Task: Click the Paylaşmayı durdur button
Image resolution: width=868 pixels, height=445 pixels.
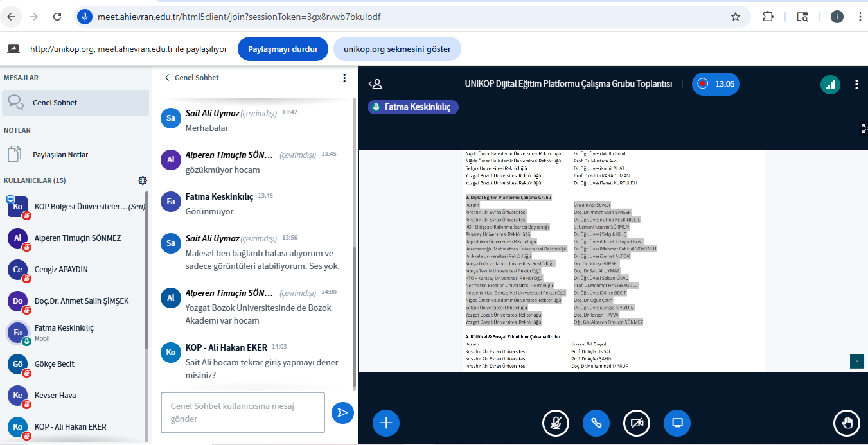Action: 283,49
